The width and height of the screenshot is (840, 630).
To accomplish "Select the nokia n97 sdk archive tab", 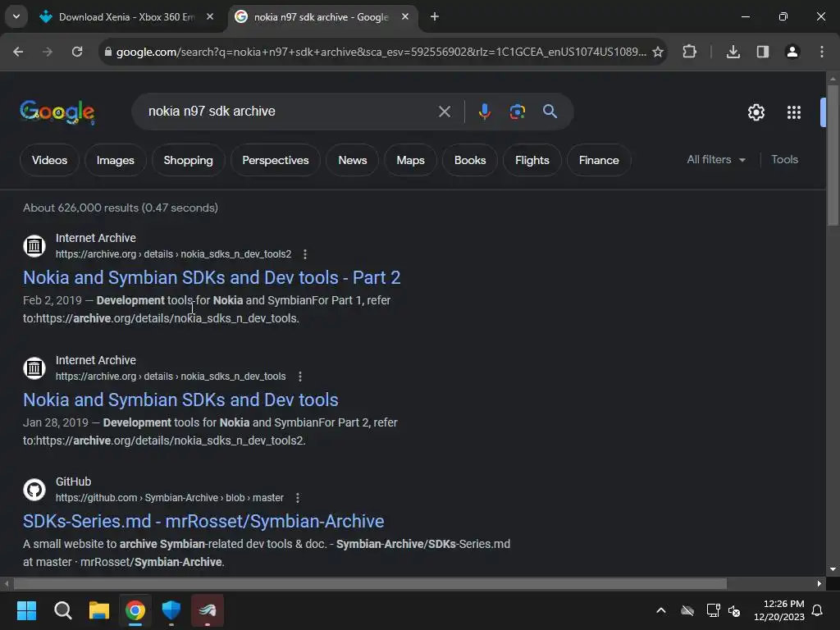I will click(x=322, y=17).
